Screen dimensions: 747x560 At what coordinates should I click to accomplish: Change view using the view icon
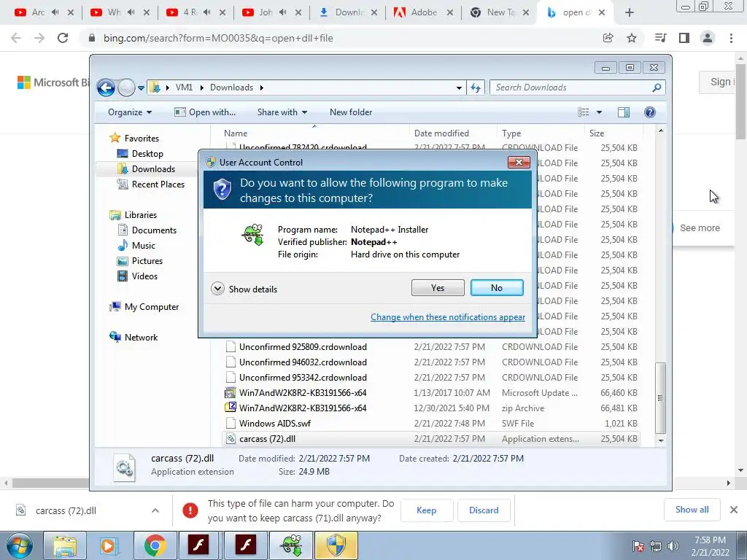pyautogui.click(x=584, y=112)
